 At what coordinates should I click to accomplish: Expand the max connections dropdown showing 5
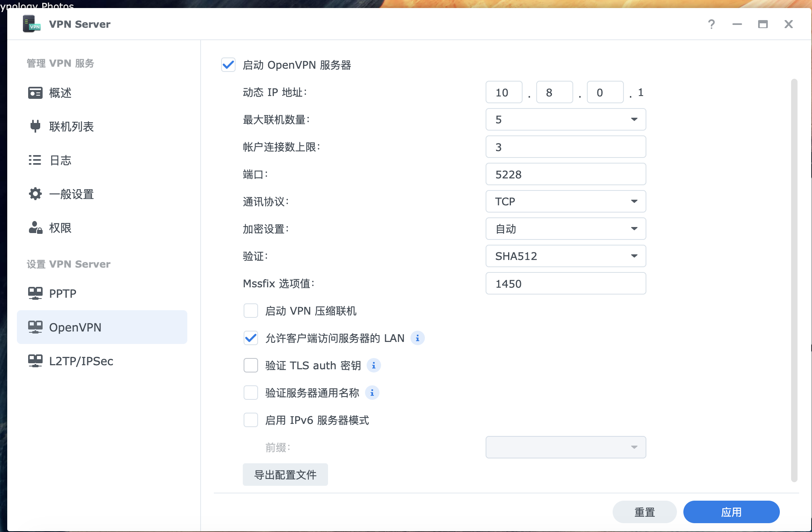pos(565,120)
